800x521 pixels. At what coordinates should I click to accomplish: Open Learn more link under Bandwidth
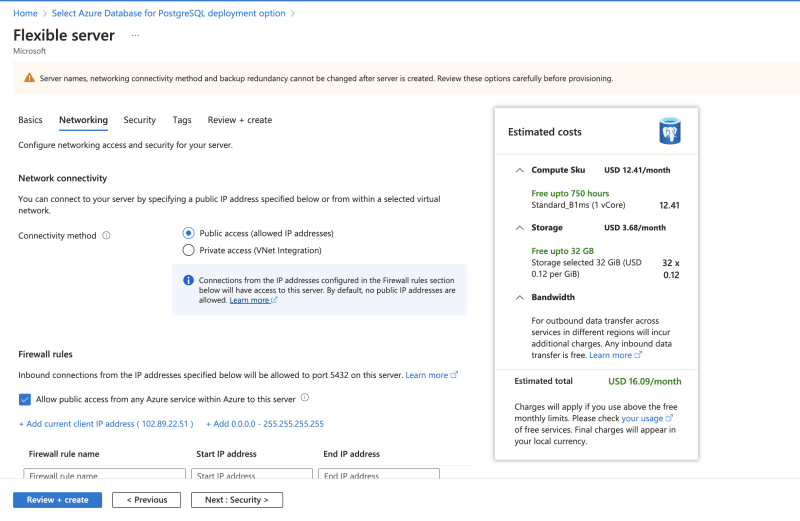click(x=615, y=355)
